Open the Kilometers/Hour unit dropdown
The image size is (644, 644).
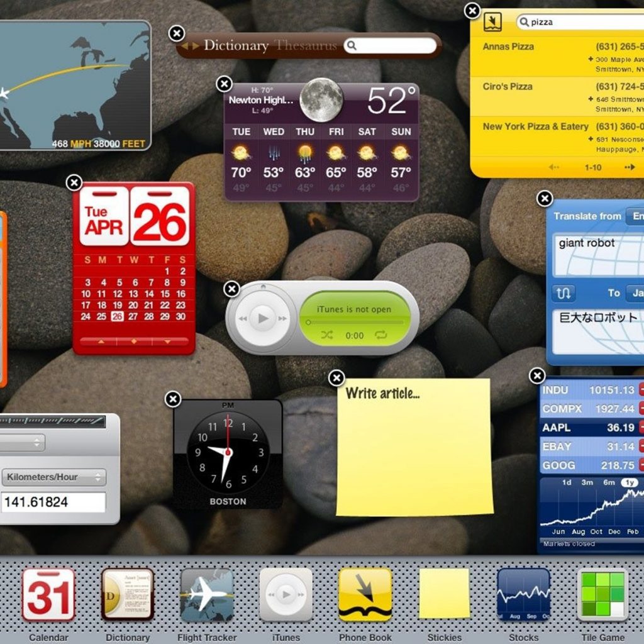53,477
